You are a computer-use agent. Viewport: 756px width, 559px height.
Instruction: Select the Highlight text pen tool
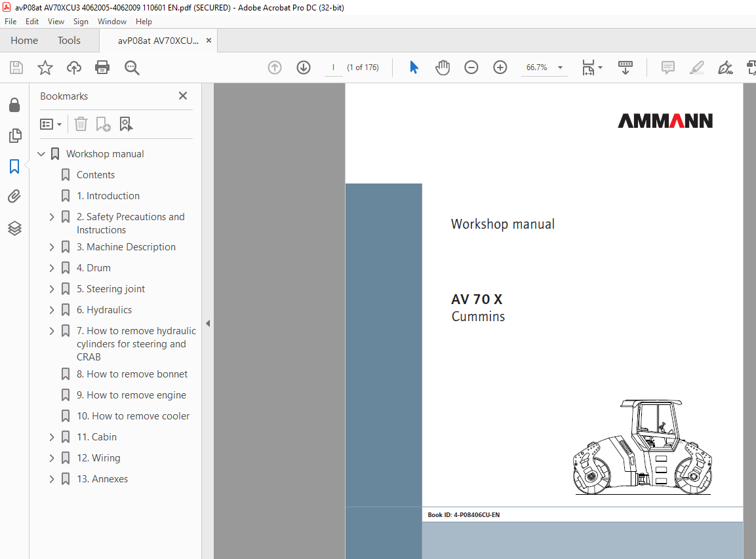point(697,67)
